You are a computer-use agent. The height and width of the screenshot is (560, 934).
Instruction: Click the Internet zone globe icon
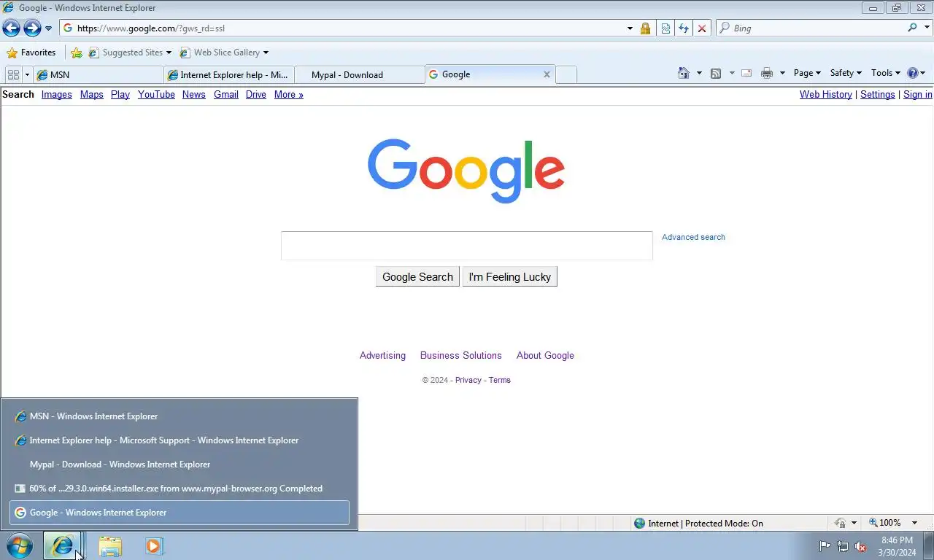640,523
